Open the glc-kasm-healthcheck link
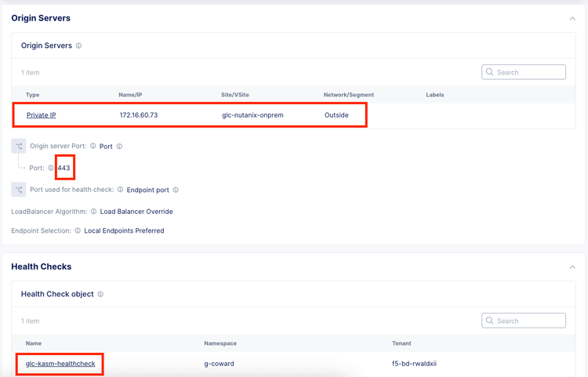The width and height of the screenshot is (588, 377). [62, 364]
